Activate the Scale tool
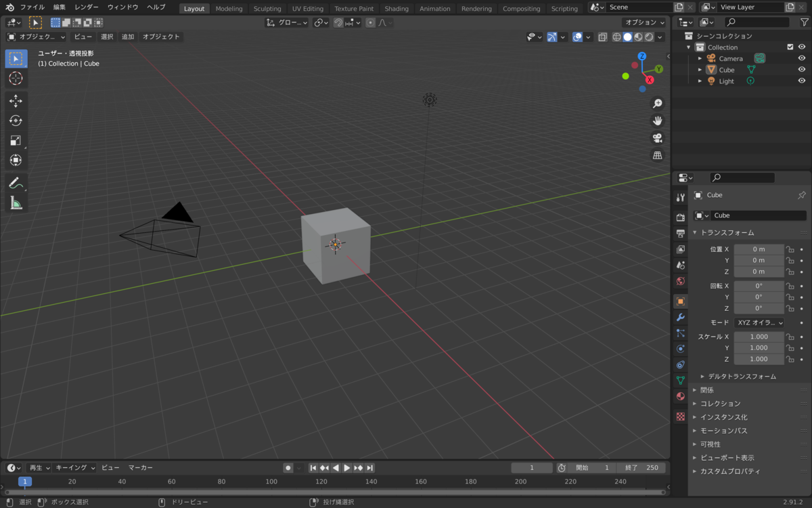Viewport: 812px width, 508px height. pyautogui.click(x=16, y=140)
